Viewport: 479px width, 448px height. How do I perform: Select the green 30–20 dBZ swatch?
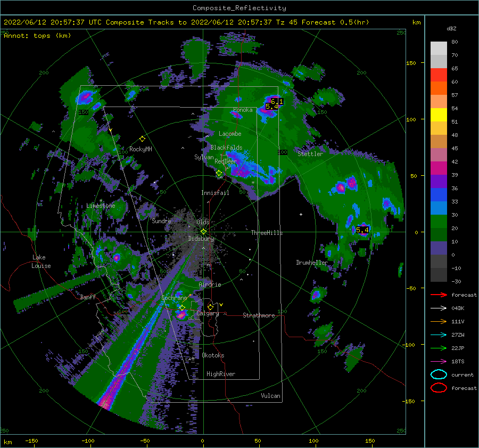pyautogui.click(x=439, y=222)
